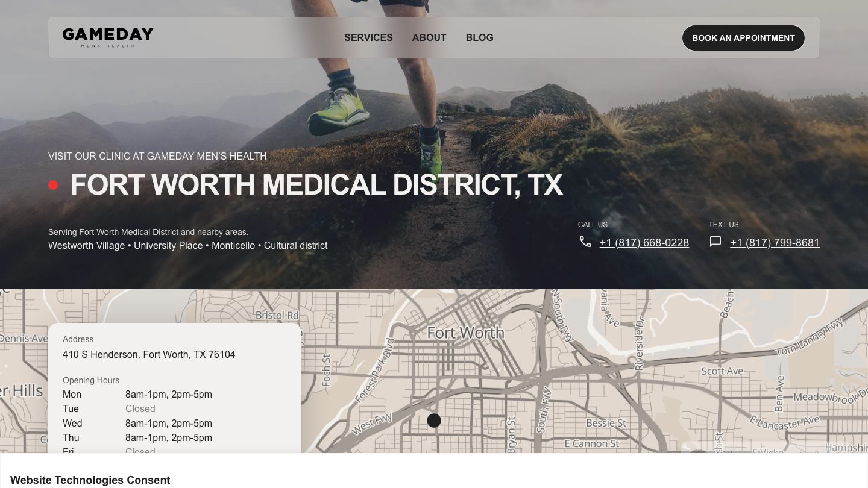Click the 410 S Henderson address text
Image resolution: width=868 pixels, height=488 pixels.
click(149, 354)
